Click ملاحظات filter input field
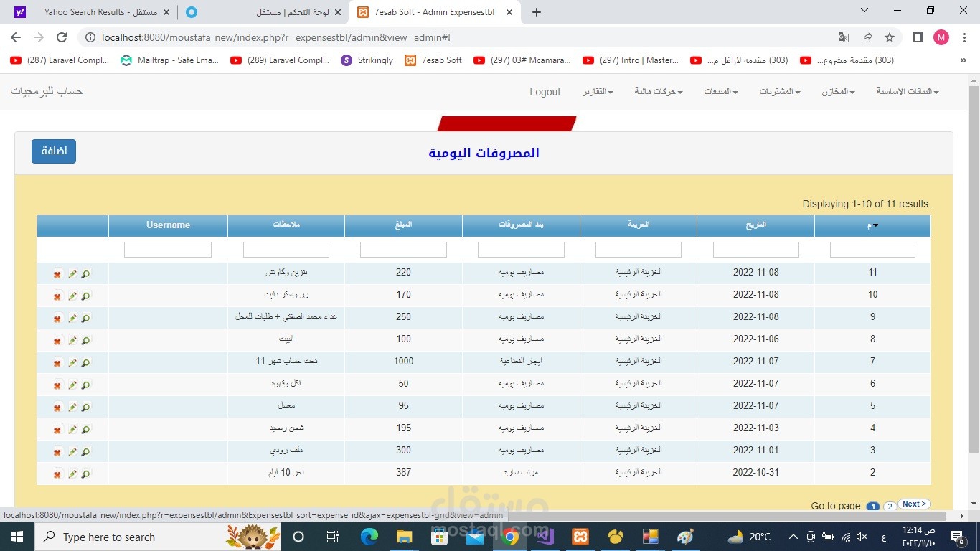Screen dimensions: 980x551 286,250
